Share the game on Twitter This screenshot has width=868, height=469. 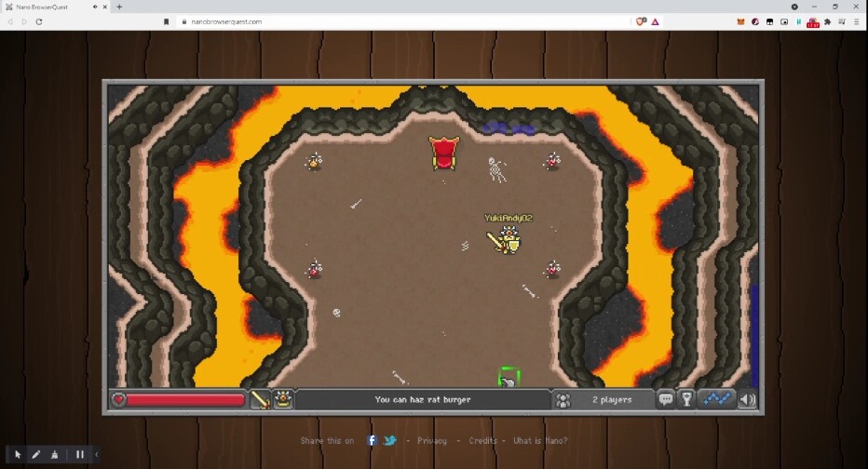point(390,440)
